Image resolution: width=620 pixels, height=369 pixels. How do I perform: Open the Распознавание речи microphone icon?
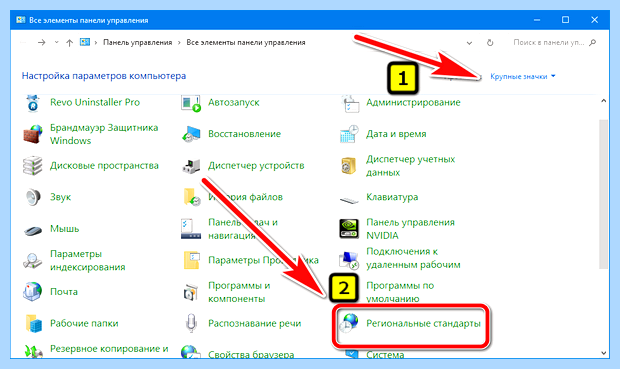tap(191, 323)
